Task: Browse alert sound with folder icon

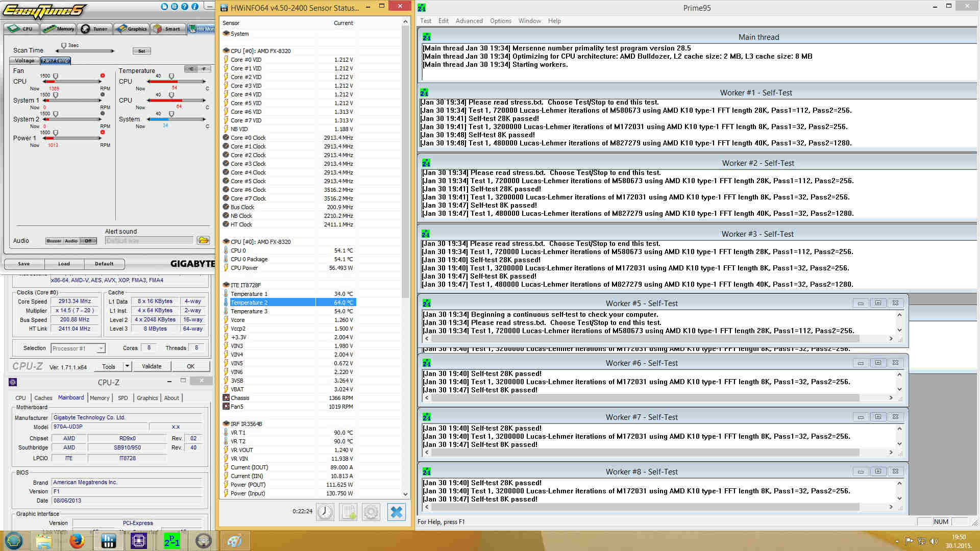Action: click(x=203, y=240)
